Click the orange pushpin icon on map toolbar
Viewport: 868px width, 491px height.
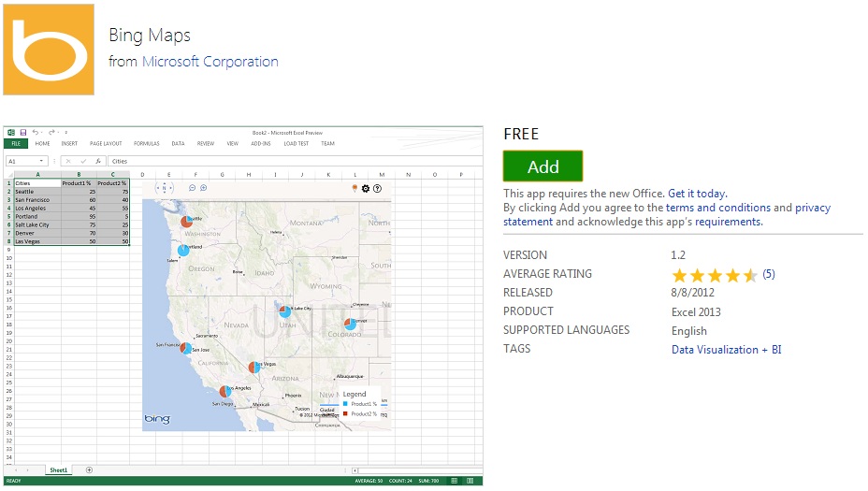(354, 189)
